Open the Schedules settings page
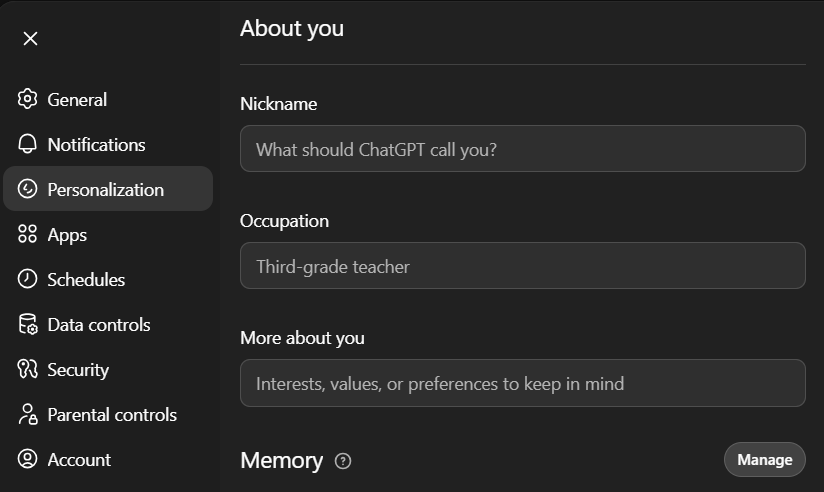The height and width of the screenshot is (492, 824). pyautogui.click(x=86, y=279)
